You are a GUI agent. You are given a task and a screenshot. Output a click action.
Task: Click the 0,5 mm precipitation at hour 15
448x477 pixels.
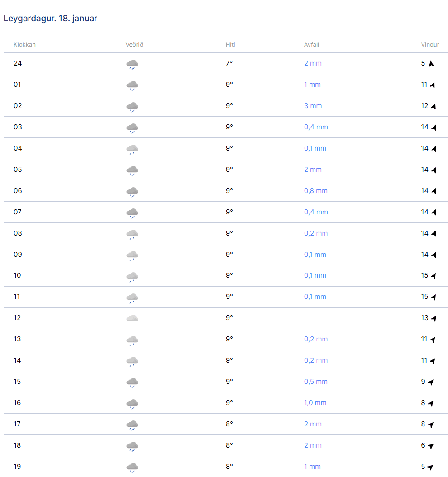point(315,382)
